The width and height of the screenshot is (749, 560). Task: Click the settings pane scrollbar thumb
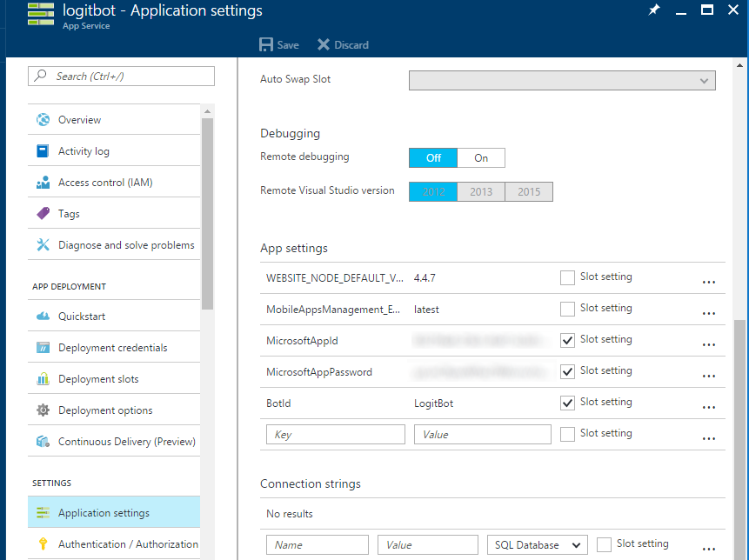739,439
